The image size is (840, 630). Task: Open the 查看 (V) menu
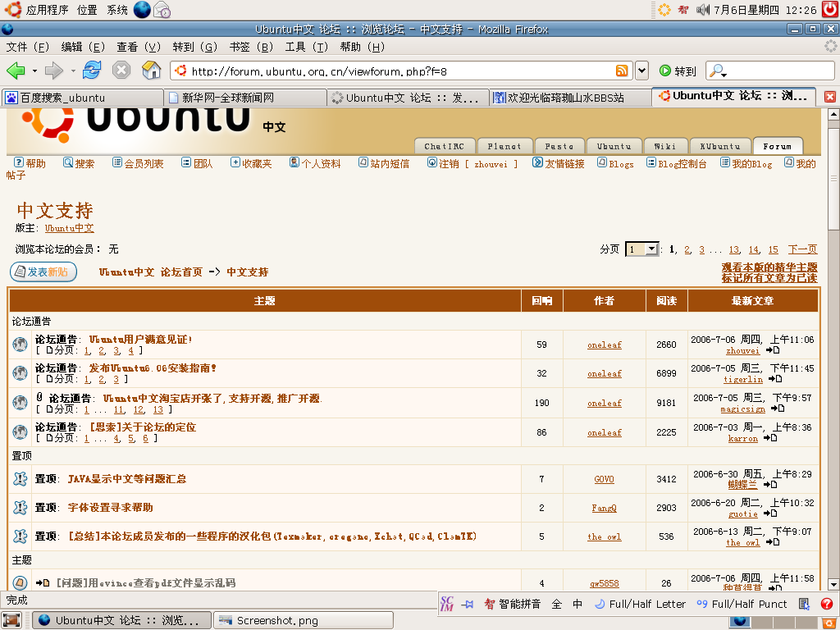(138, 47)
